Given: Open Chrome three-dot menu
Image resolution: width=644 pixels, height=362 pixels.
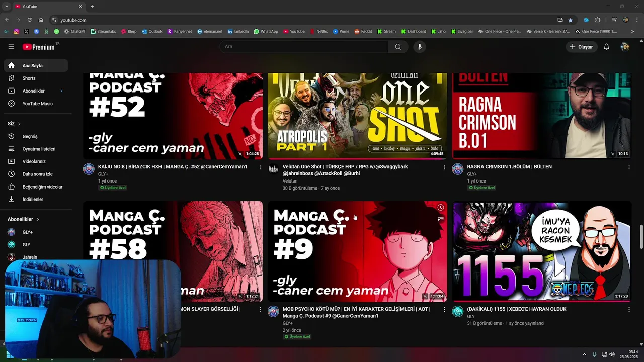Looking at the screenshot, I should [x=637, y=20].
